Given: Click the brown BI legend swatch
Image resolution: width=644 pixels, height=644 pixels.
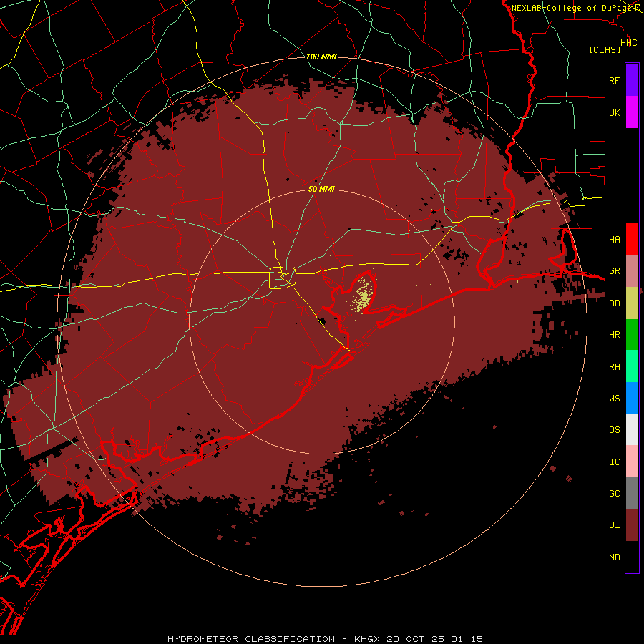Looking at the screenshot, I should (x=632, y=525).
